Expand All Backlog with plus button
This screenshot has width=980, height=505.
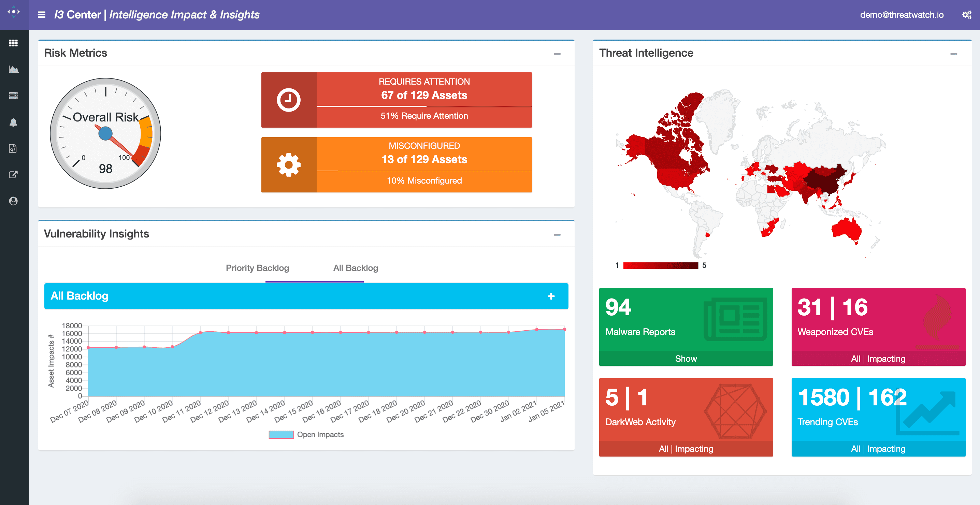point(551,296)
